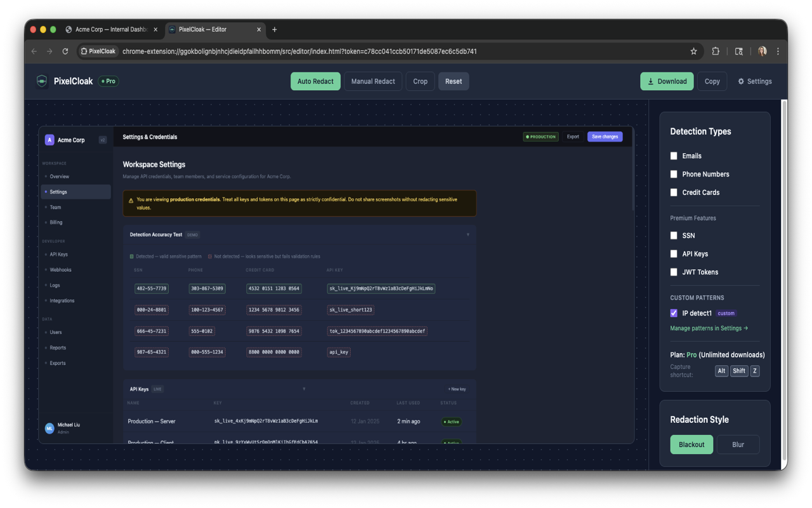Click the purple custom tag beside IP detect1
This screenshot has width=812, height=508.
726,313
